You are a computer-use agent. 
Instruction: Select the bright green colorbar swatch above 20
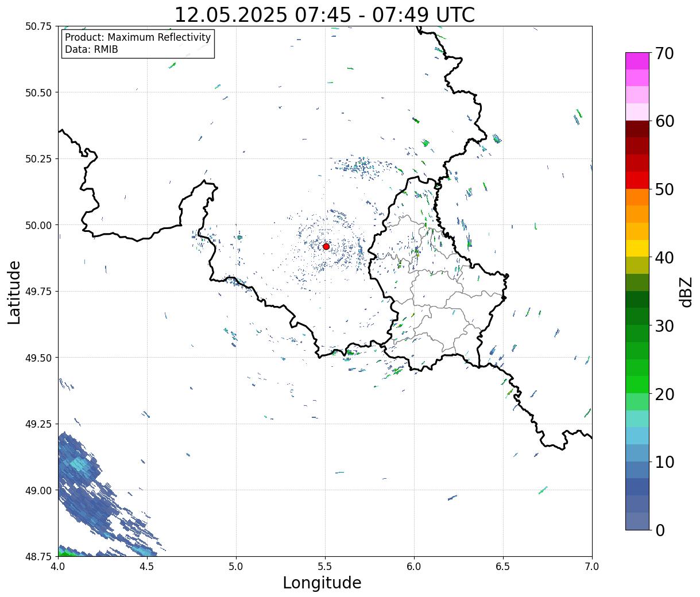[637, 384]
